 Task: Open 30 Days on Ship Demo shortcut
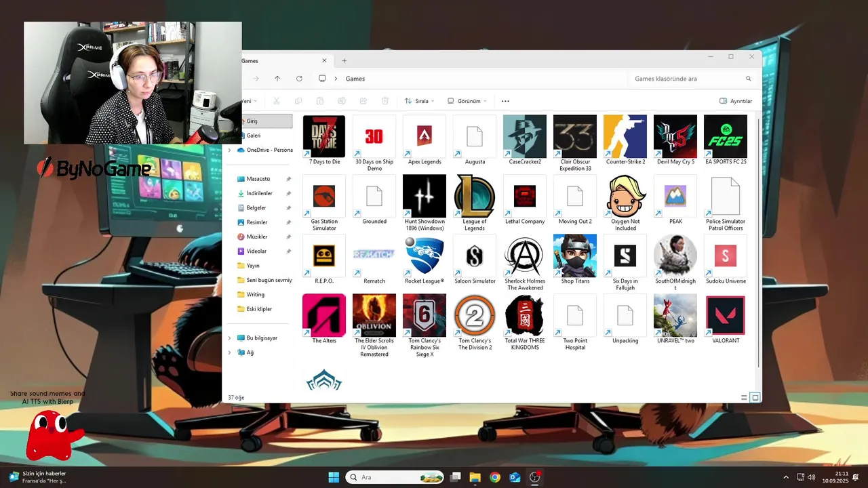374,136
